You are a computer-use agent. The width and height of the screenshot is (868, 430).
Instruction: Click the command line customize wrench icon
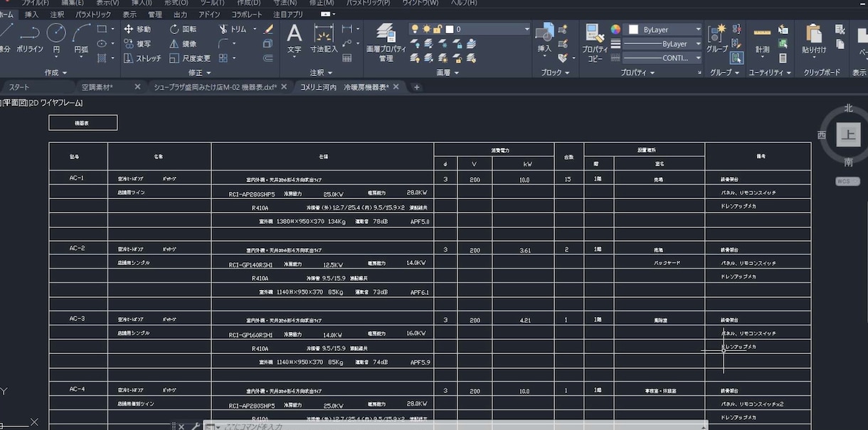tap(195, 426)
